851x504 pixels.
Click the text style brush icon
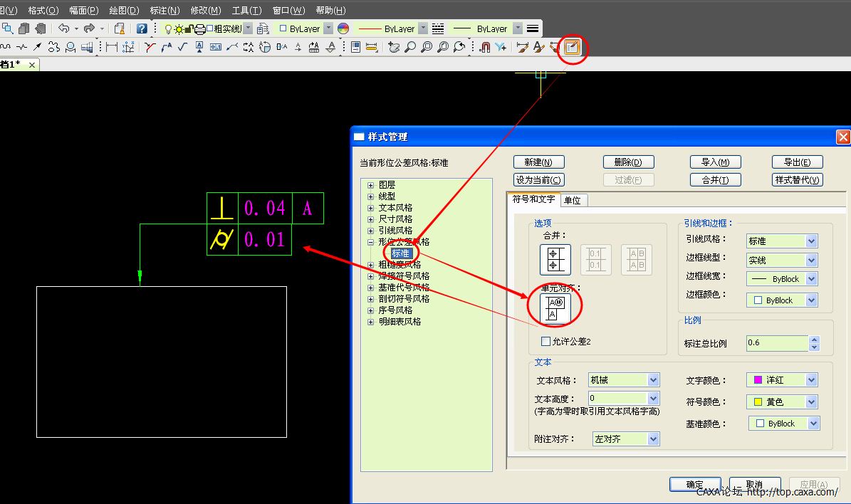coord(538,48)
